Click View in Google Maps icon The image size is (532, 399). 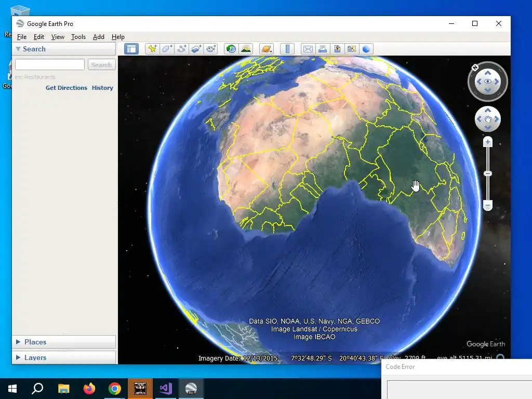pos(352,49)
